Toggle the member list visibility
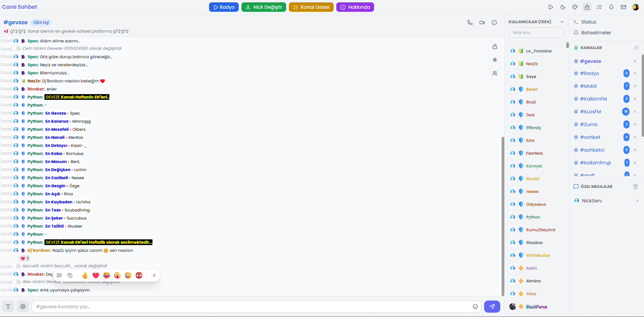The height and width of the screenshot is (317, 644). pyautogui.click(x=495, y=73)
